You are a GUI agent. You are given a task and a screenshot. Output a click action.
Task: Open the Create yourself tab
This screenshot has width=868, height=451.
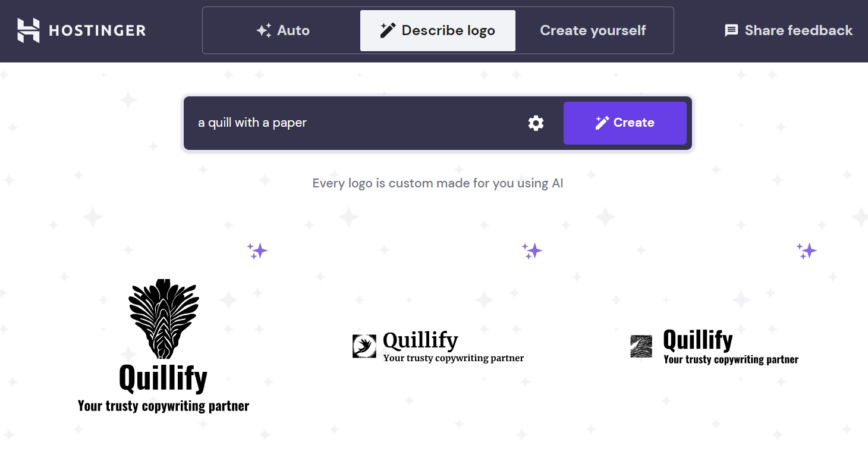coord(593,30)
